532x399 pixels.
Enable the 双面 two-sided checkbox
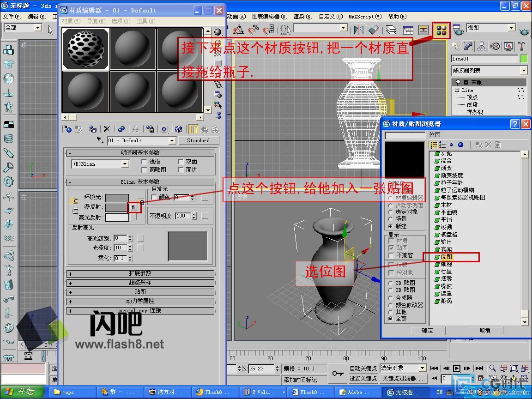point(181,162)
